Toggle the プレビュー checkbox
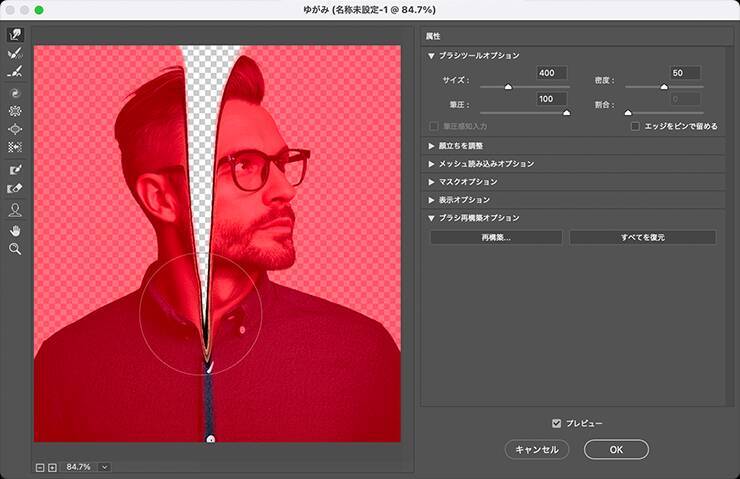This screenshot has width=740, height=479. [557, 423]
